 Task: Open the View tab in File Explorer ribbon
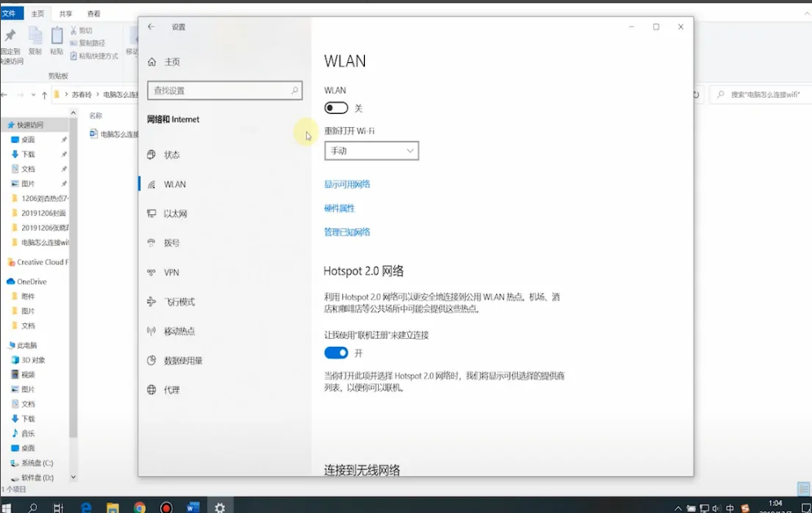point(94,14)
